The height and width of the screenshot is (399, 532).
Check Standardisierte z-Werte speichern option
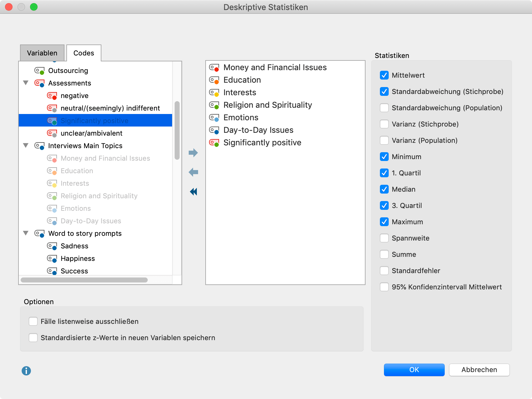(33, 338)
